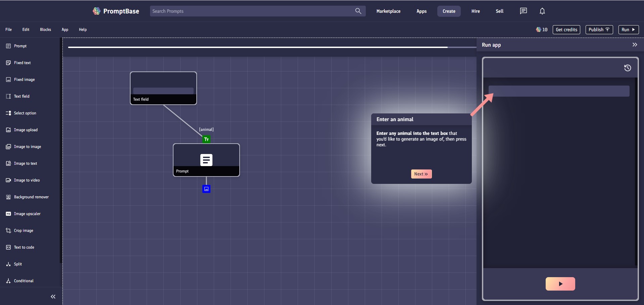The width and height of the screenshot is (644, 305).
Task: Select the Text field node on canvas
Action: pyautogui.click(x=163, y=88)
